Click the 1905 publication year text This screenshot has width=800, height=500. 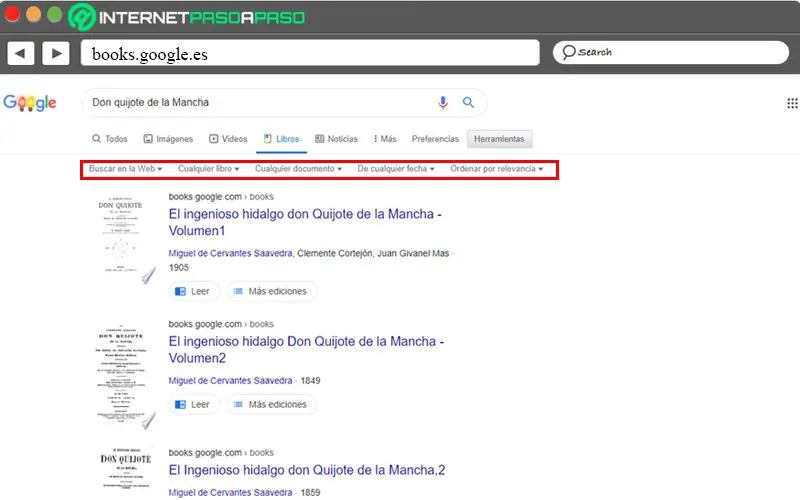(179, 267)
